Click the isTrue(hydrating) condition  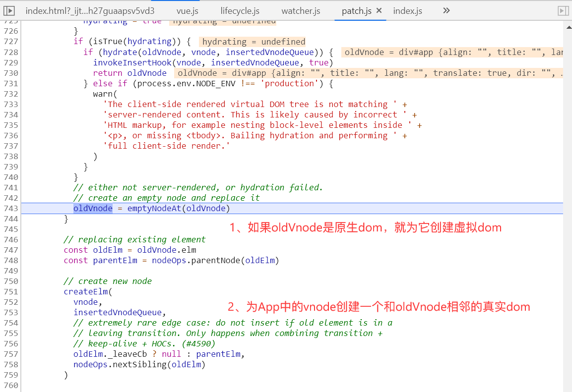coord(134,42)
